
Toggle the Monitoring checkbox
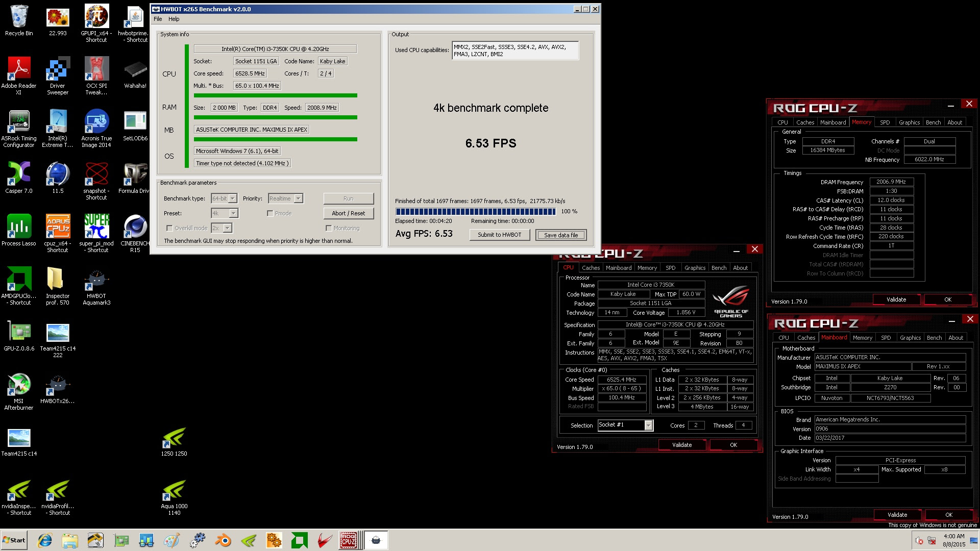tap(329, 228)
